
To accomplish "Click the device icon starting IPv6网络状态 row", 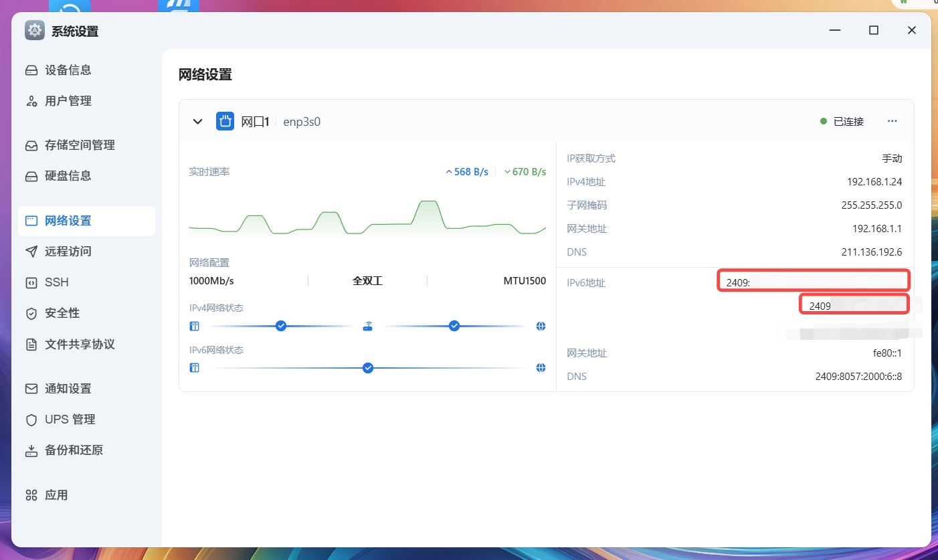I will (195, 368).
